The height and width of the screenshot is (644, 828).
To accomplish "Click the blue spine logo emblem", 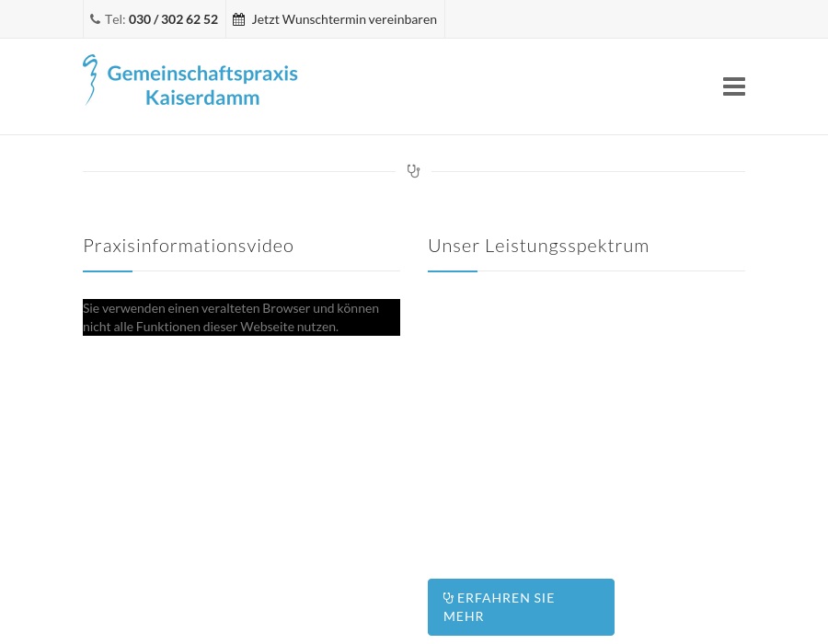I will point(90,79).
